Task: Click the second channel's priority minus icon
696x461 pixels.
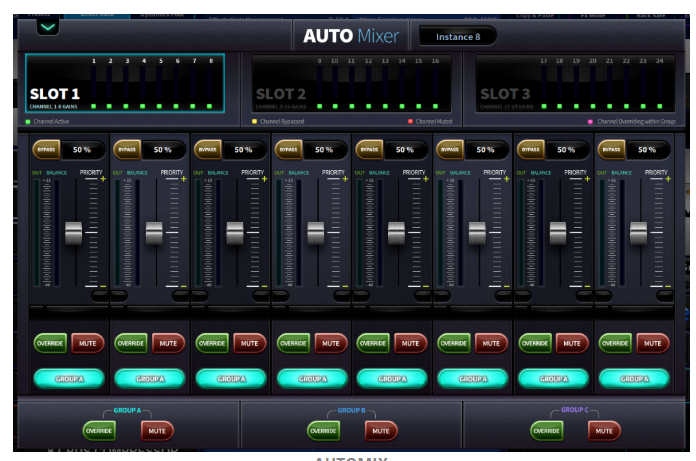Action: (184, 286)
